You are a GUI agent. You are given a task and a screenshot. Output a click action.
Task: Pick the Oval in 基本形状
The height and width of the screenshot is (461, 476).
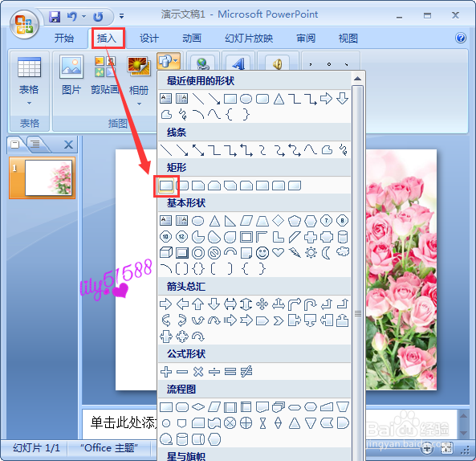198,221
